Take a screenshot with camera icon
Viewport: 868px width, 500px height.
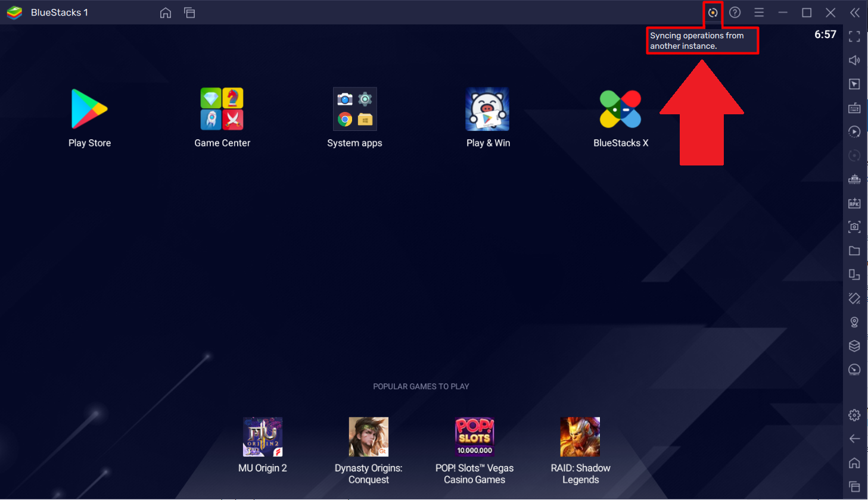coord(854,227)
